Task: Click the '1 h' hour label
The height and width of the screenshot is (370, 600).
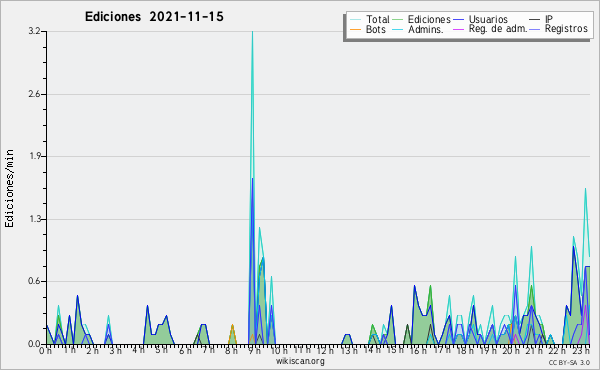Action: (x=70, y=350)
